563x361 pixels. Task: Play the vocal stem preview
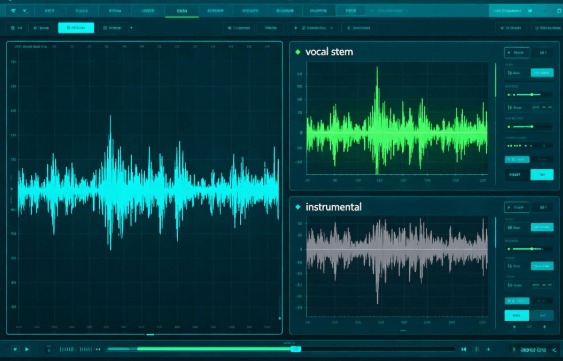click(x=517, y=53)
